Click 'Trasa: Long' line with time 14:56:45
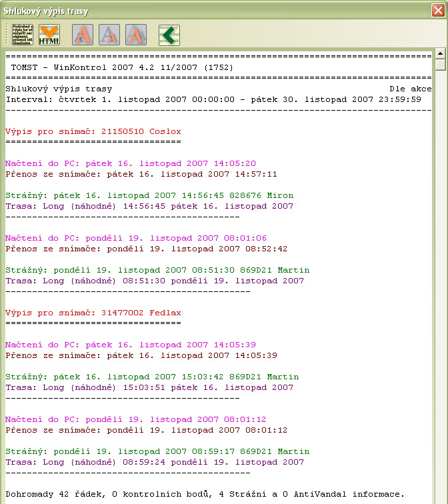This screenshot has height=504, width=448. coord(149,206)
